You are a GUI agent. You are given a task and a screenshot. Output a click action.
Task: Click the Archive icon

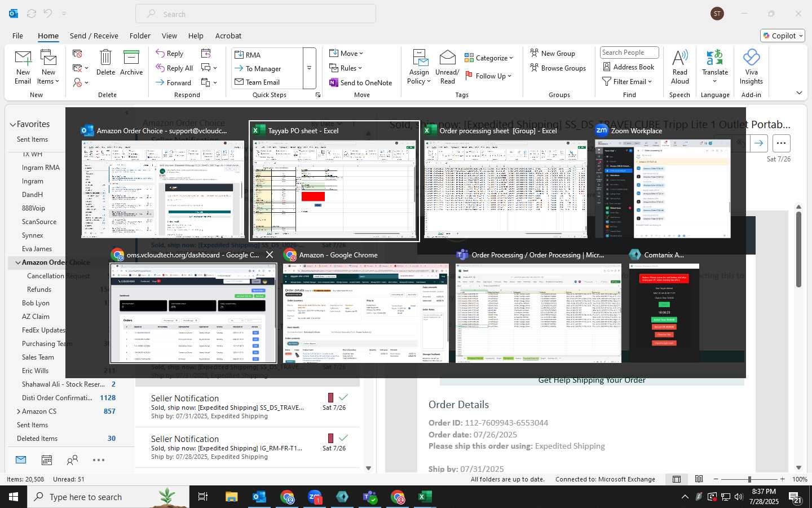131,58
